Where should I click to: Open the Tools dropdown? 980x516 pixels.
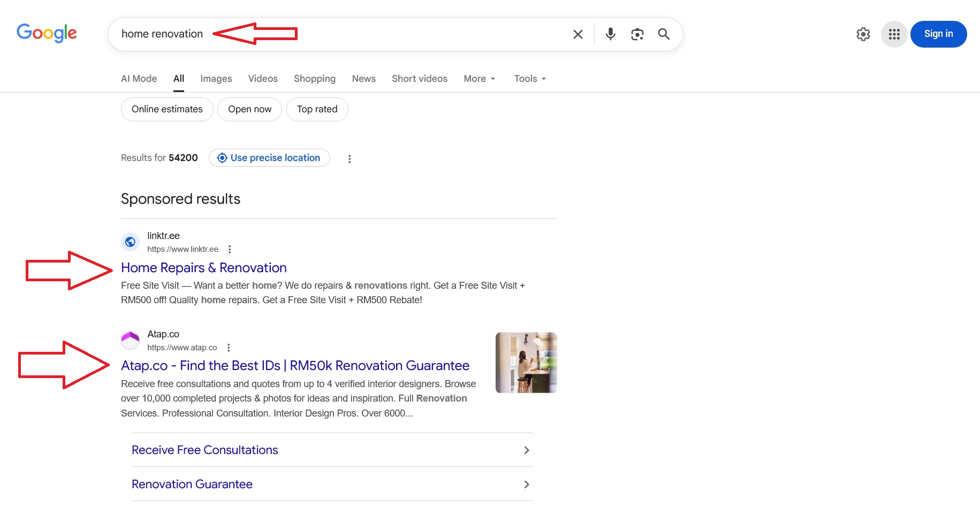click(529, 79)
